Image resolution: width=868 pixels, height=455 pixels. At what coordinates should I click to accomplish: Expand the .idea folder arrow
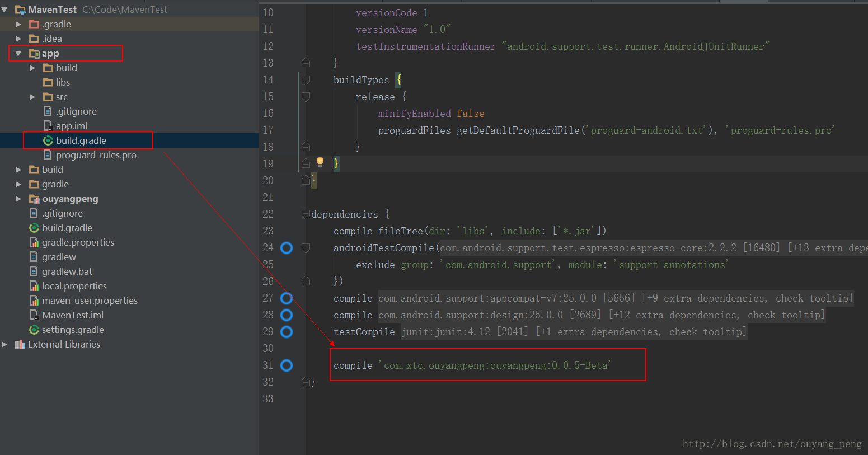coord(18,39)
